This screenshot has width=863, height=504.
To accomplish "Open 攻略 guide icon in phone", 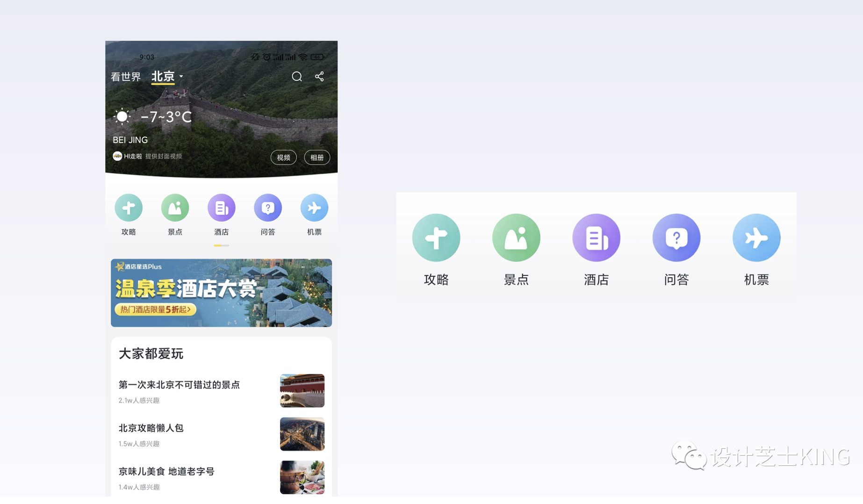I will pos(129,208).
